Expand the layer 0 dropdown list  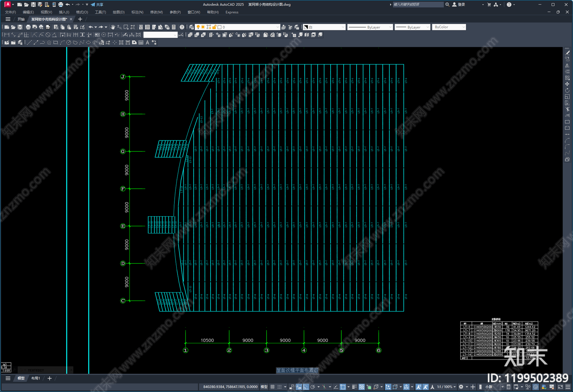(278, 27)
